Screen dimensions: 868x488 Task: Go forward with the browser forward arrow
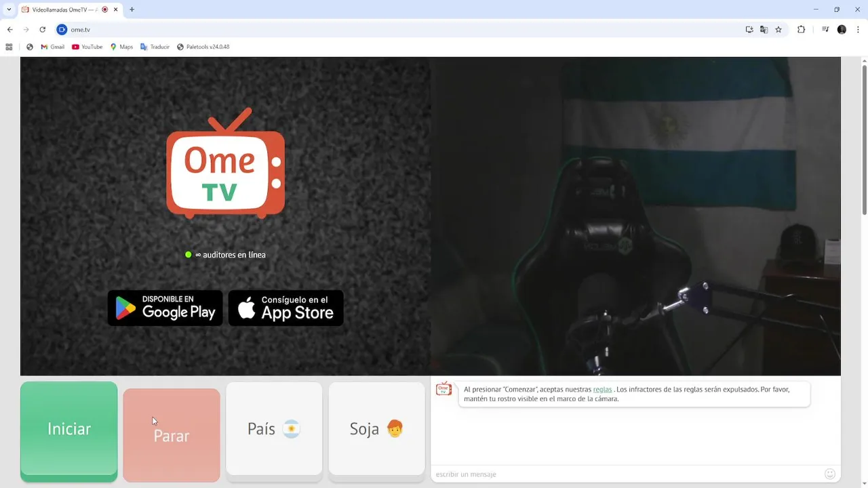click(26, 30)
